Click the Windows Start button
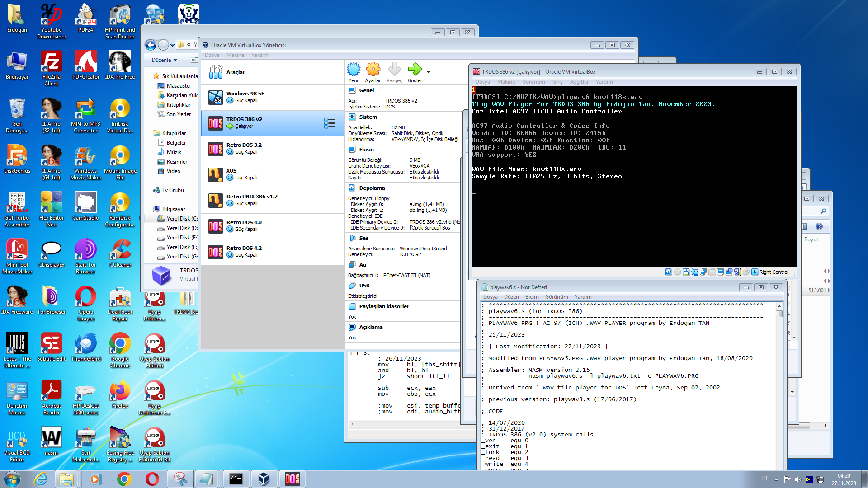Viewport: 868px width, 488px height. pos(12,479)
